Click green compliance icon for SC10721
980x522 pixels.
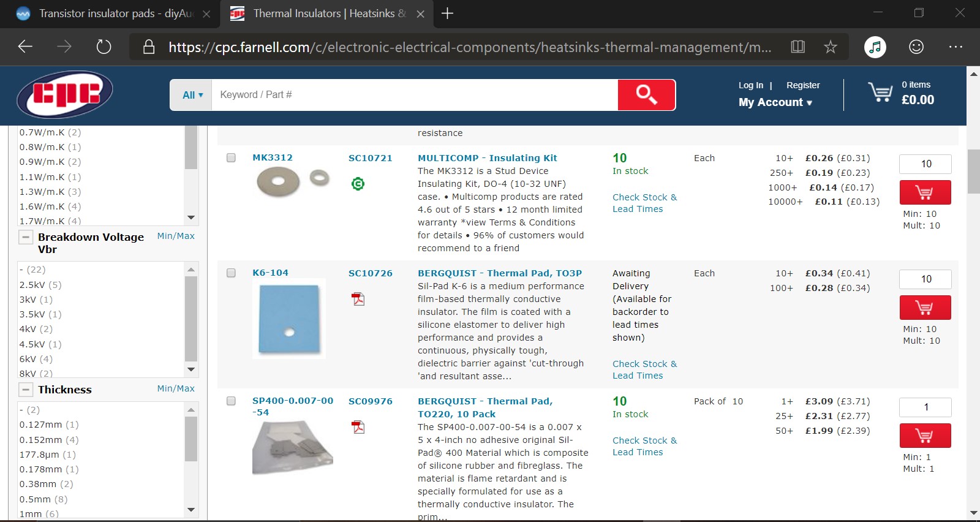coord(358,183)
